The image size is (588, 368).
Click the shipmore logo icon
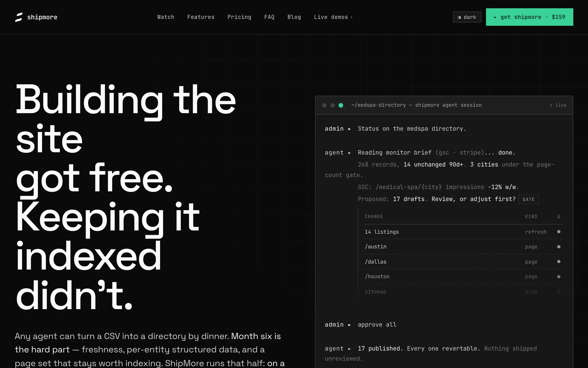point(19,17)
